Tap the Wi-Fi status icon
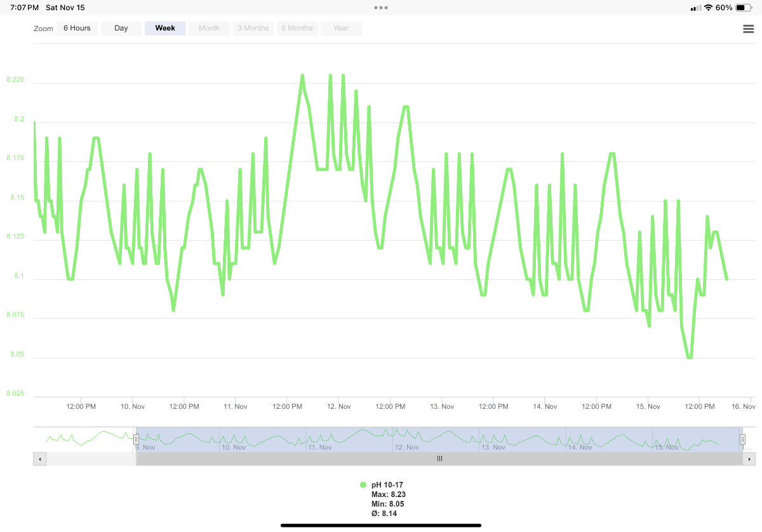 (708, 8)
